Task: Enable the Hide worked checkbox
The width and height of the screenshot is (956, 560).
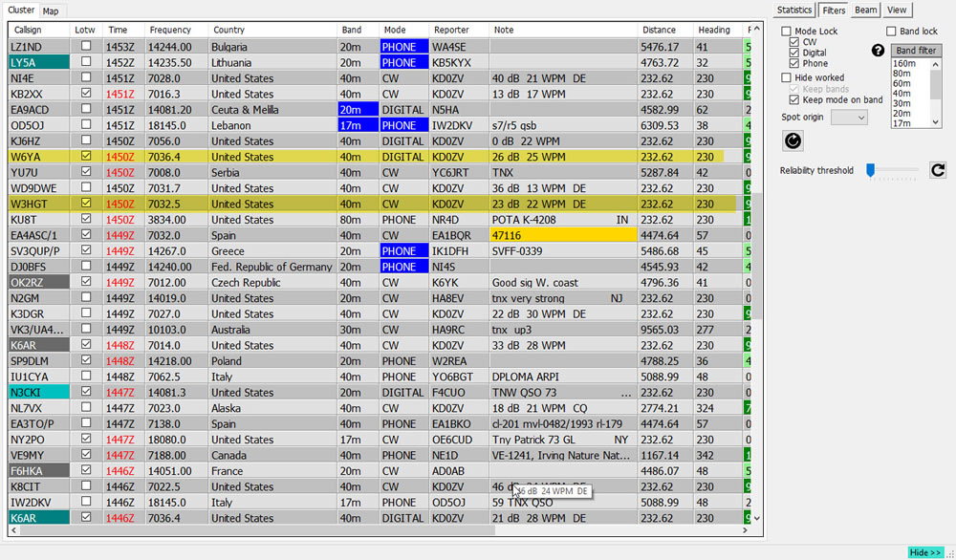Action: pyautogui.click(x=787, y=77)
